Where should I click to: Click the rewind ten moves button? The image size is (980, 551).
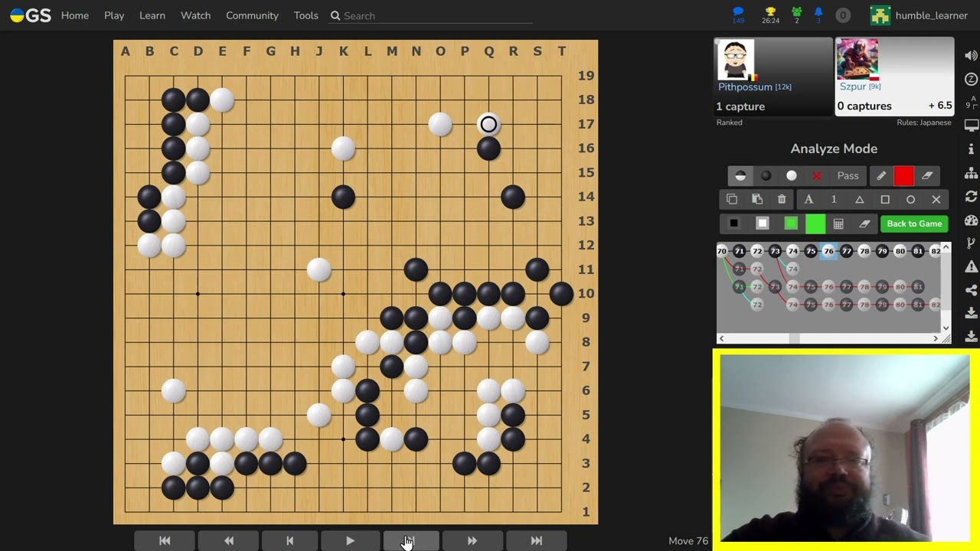[x=228, y=540]
